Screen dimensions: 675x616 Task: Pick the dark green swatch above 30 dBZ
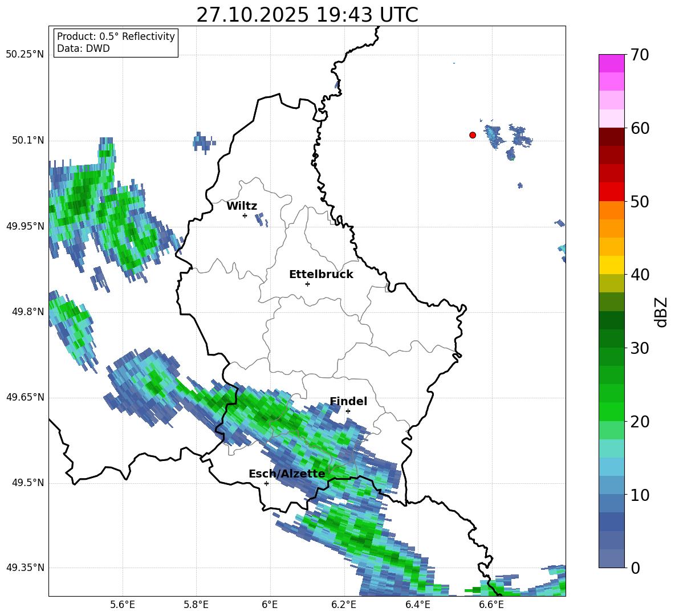611,338
